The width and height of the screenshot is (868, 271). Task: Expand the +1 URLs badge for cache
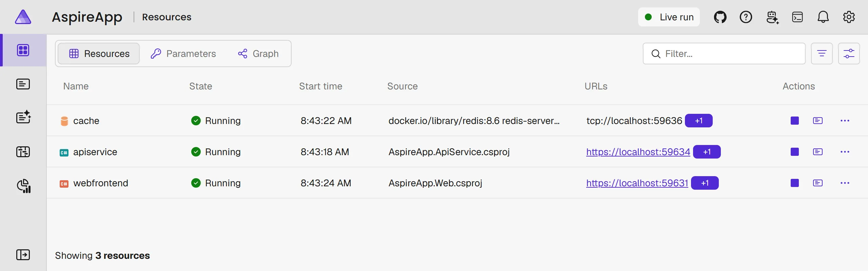pos(699,121)
